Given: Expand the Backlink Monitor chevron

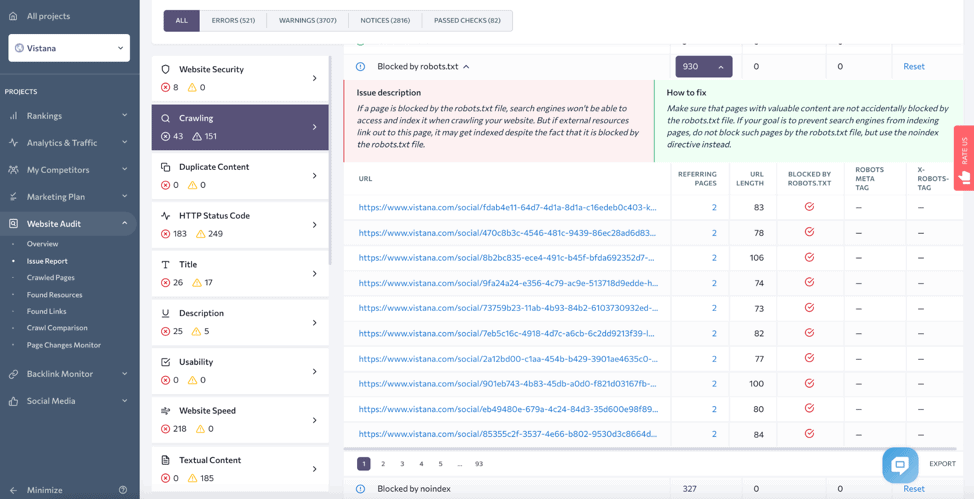Looking at the screenshot, I should tap(124, 374).
